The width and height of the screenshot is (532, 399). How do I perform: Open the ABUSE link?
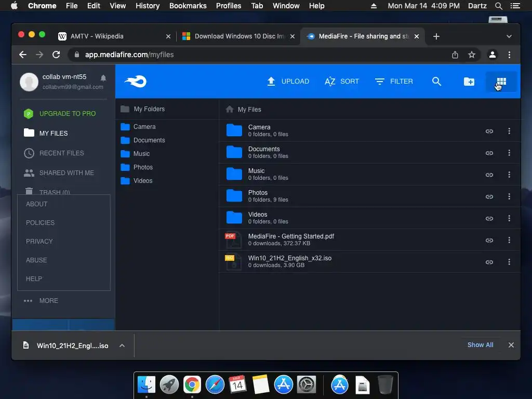point(36,260)
